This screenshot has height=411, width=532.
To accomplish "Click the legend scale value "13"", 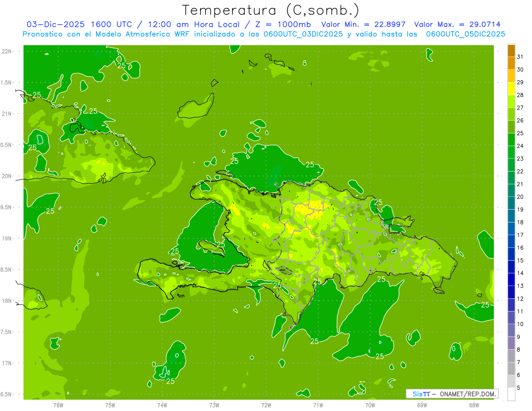I will (x=520, y=286).
